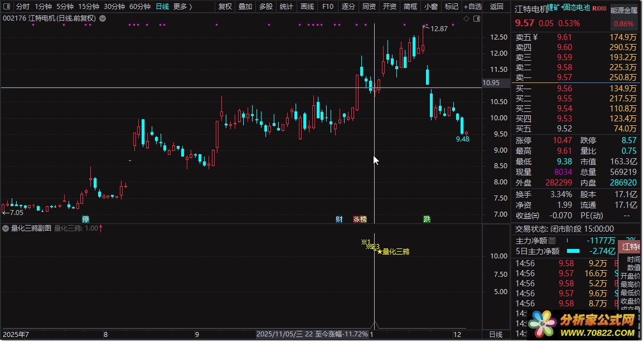The image size is (644, 342).
Task: Click the 标记 mark button
Action: (452, 7)
